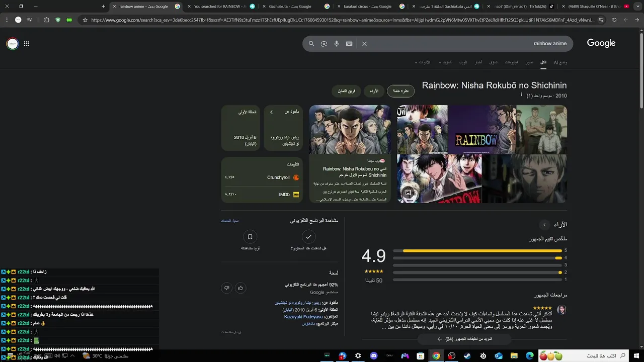Bookmark this page with star icon
The image size is (644, 362).
(85, 20)
